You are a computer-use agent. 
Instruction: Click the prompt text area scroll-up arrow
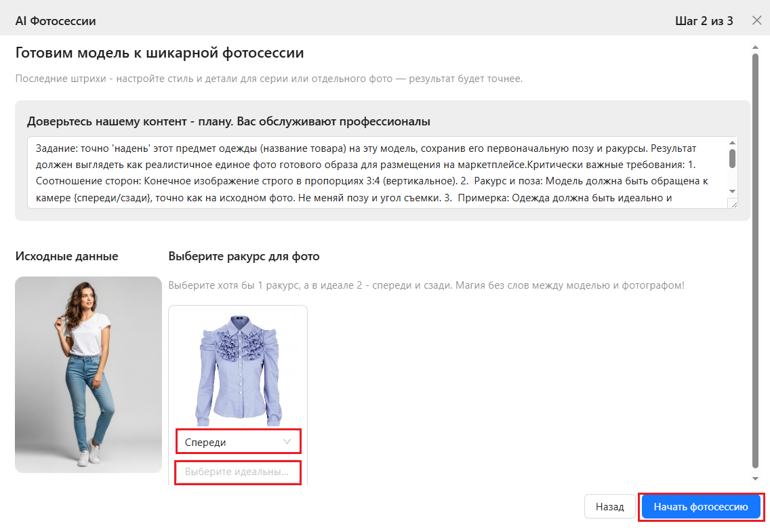pos(732,144)
